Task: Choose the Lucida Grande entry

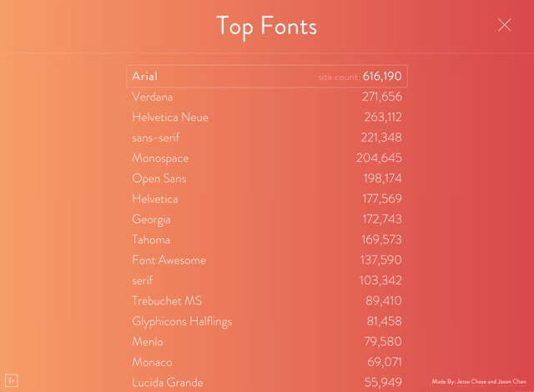Action: click(267, 383)
